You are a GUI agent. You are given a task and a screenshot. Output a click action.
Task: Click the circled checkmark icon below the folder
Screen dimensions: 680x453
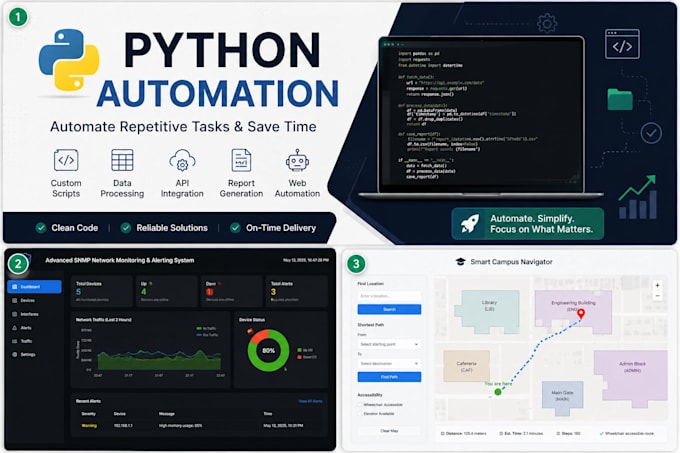[651, 133]
